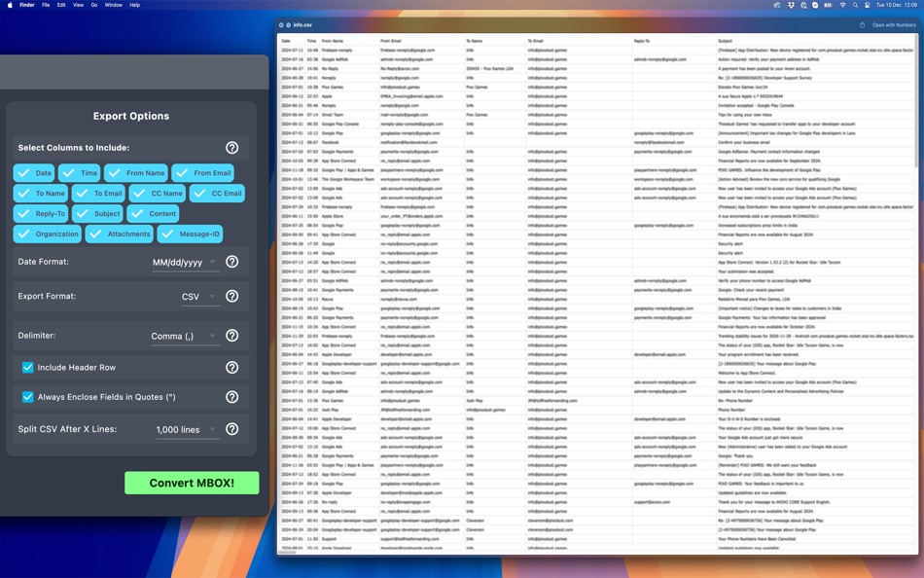Image resolution: width=924 pixels, height=578 pixels.
Task: Click From Email column header in info.csv
Action: point(391,41)
